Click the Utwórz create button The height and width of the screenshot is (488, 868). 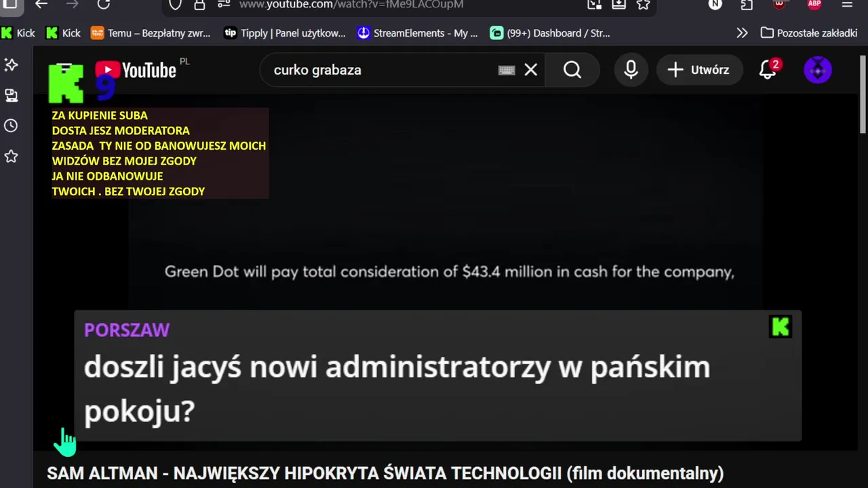coord(699,70)
